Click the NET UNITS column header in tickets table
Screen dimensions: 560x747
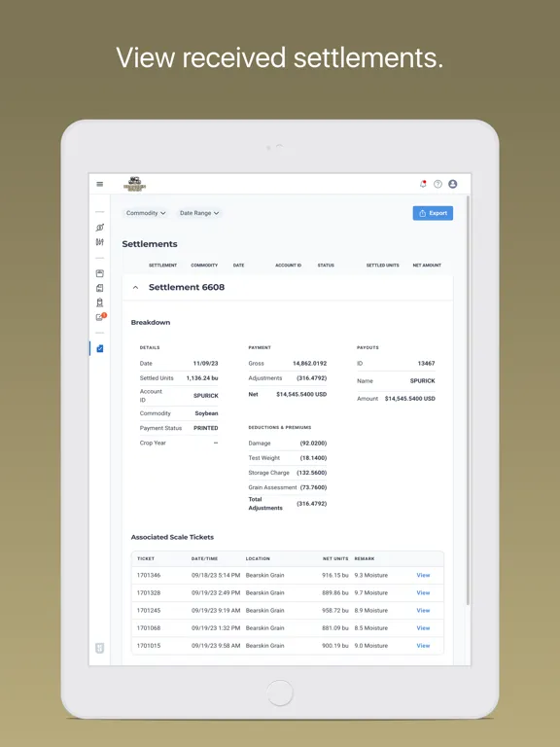point(335,558)
